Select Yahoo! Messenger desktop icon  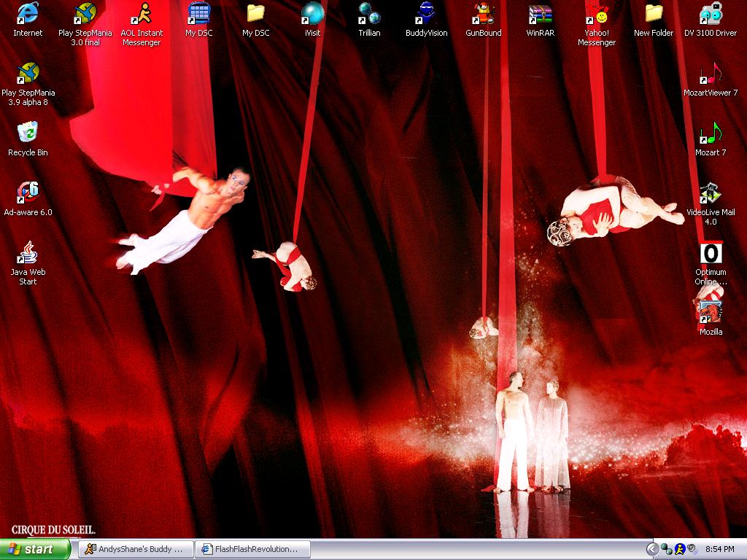point(597,13)
